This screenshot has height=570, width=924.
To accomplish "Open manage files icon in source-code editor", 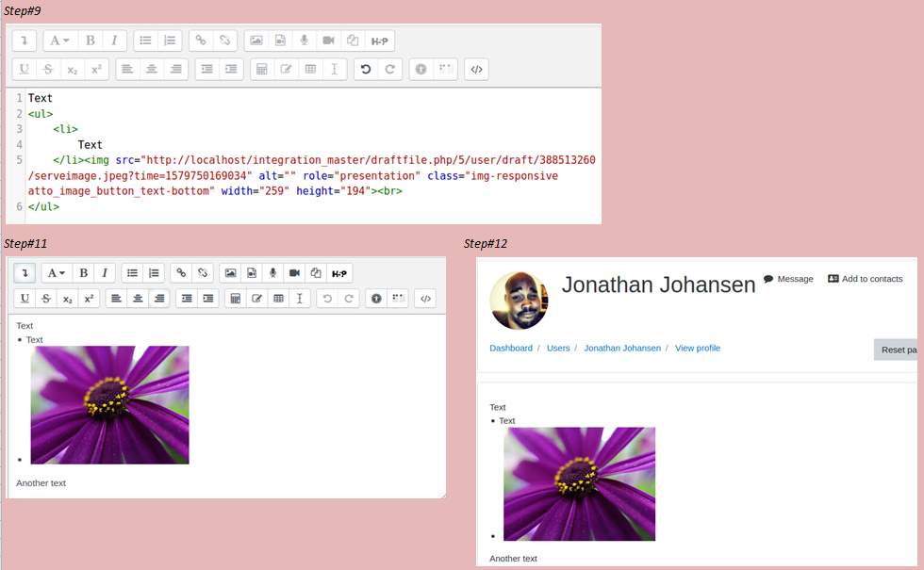I will tap(353, 41).
